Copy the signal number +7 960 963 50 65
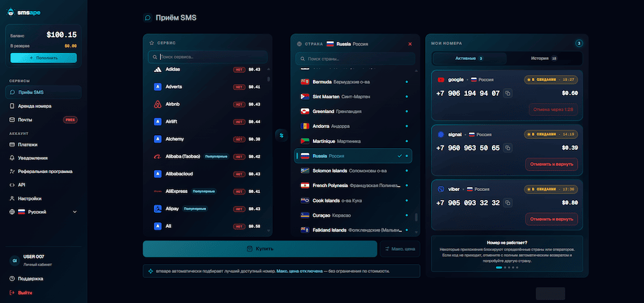This screenshot has width=644, height=303. pos(507,148)
